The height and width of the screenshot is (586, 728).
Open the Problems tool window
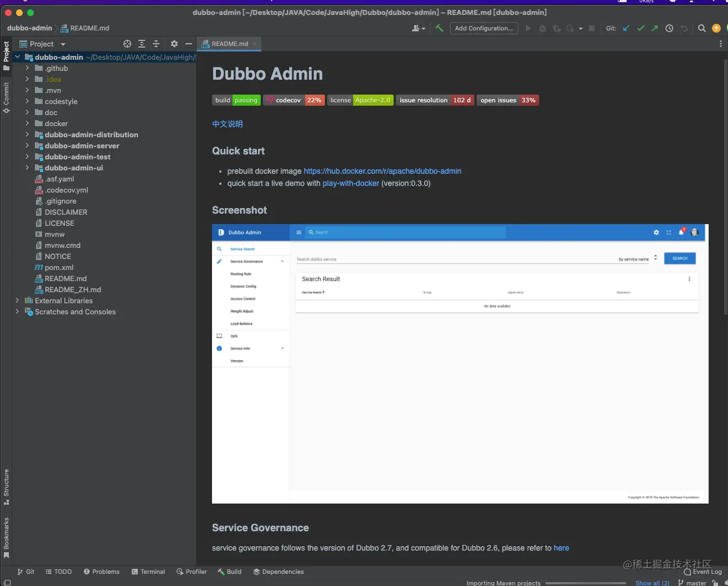click(x=101, y=572)
